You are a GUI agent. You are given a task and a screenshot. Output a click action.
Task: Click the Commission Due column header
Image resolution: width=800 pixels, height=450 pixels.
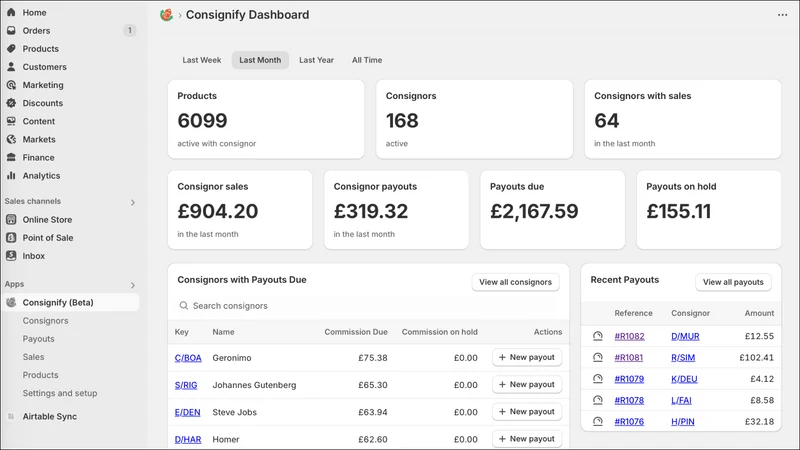coord(356,332)
